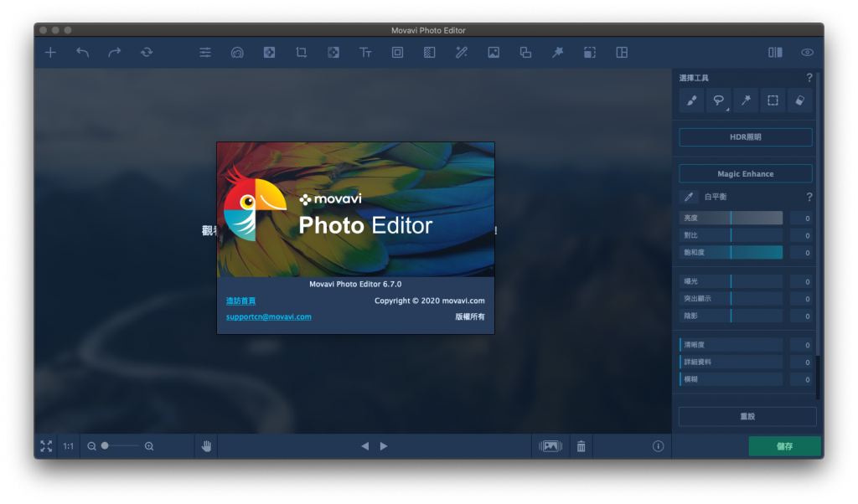Screen dimensions: 858x504
Task: Select the hand pan tool
Action: [206, 446]
